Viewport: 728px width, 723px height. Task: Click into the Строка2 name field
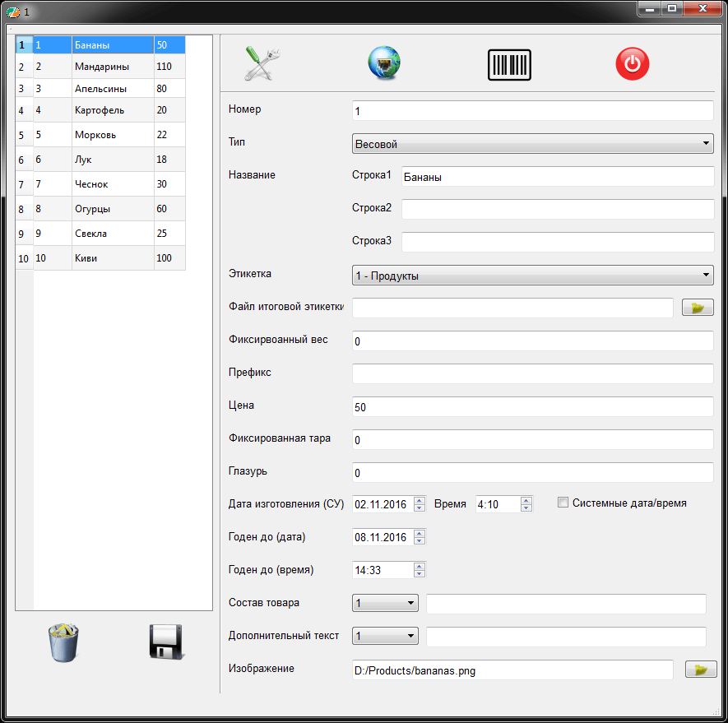point(558,209)
